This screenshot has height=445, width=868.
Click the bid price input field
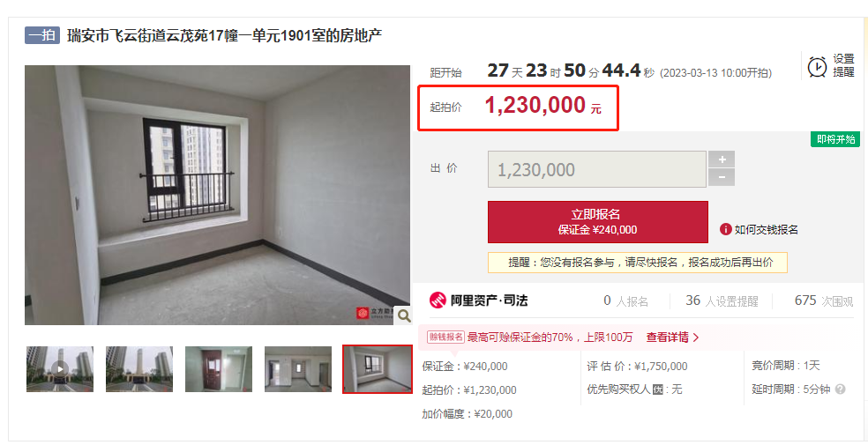tap(596, 169)
